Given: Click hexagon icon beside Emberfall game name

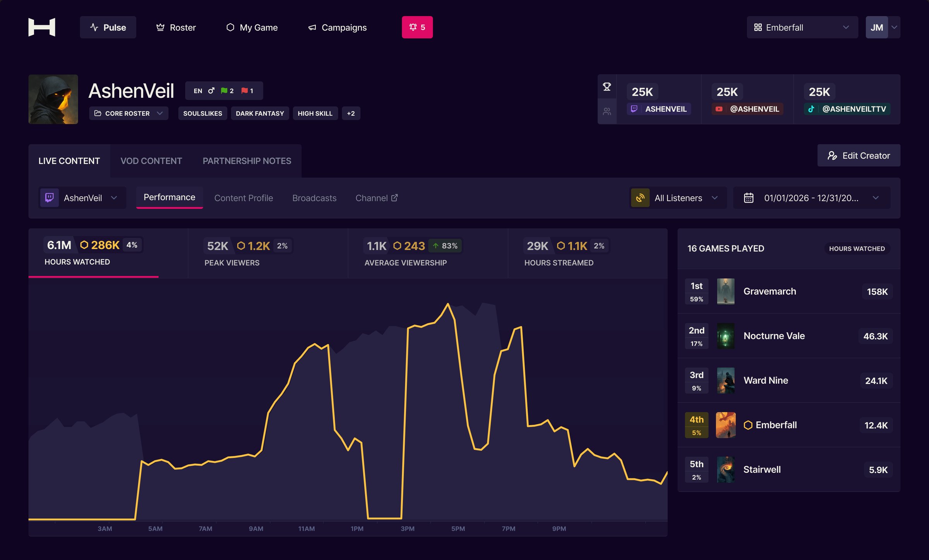Looking at the screenshot, I should (x=748, y=425).
